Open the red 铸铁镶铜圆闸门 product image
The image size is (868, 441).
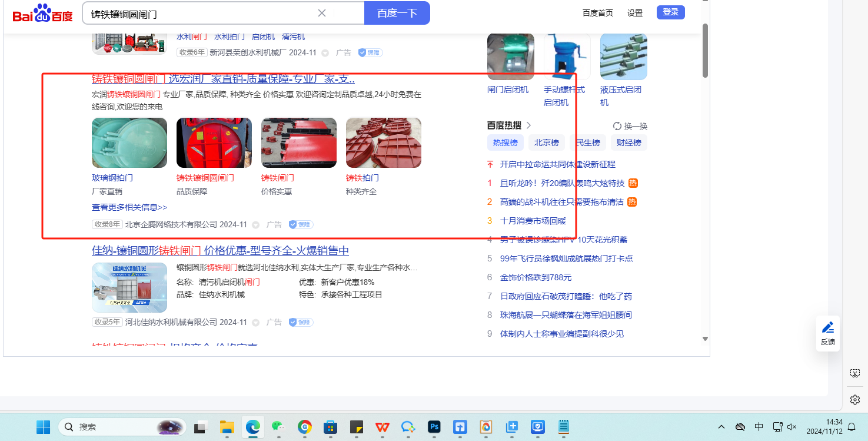point(214,143)
